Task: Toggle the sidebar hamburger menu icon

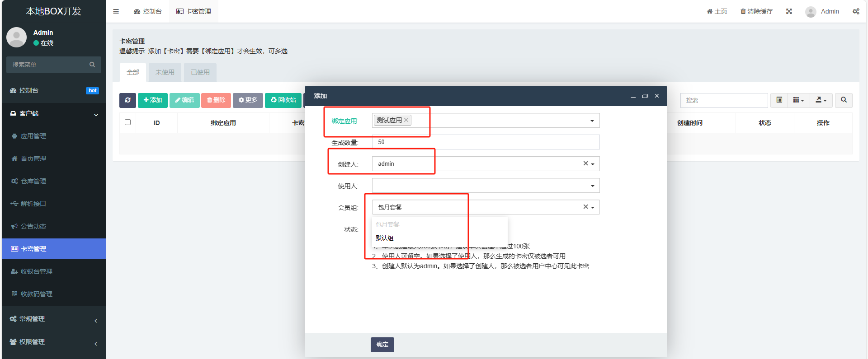Action: (x=116, y=11)
